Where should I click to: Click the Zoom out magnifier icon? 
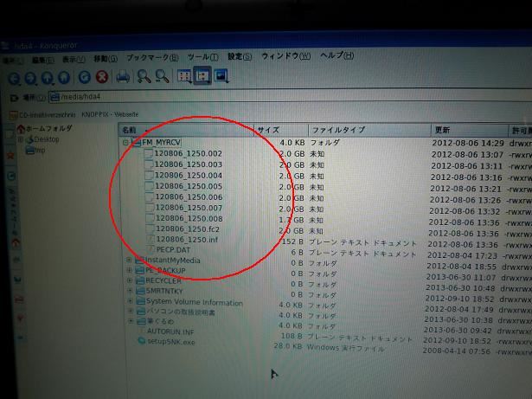coord(163,76)
